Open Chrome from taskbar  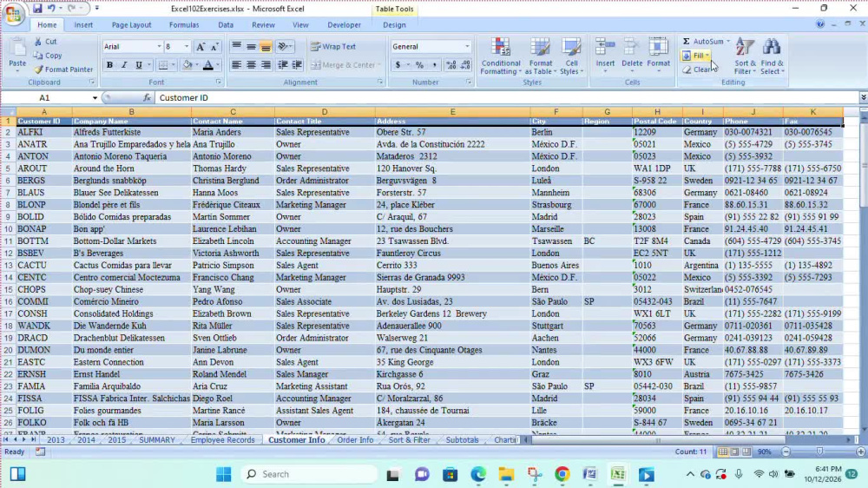[x=562, y=474]
